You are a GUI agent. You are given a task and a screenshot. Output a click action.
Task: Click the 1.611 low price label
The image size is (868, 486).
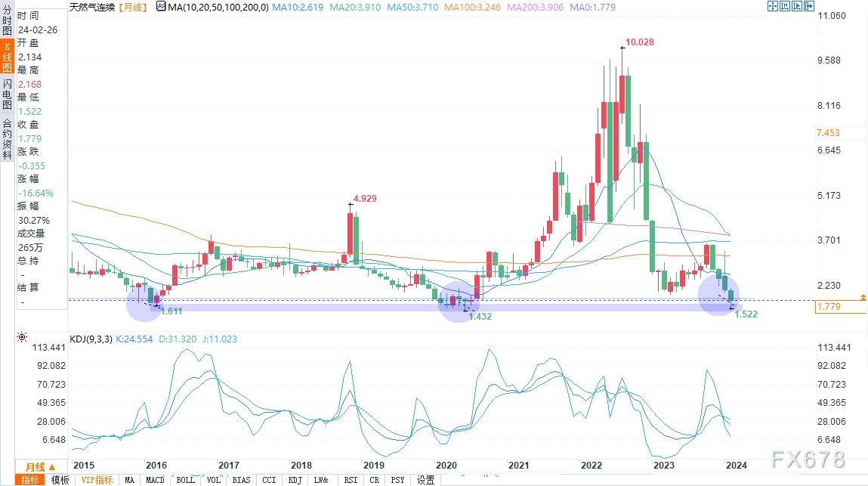tap(171, 311)
